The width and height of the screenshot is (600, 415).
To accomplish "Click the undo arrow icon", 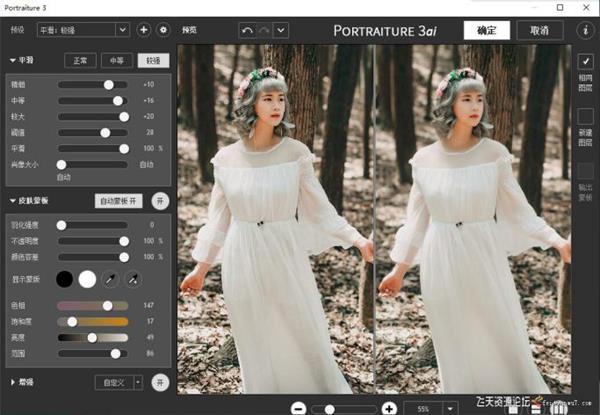I will pyautogui.click(x=248, y=30).
